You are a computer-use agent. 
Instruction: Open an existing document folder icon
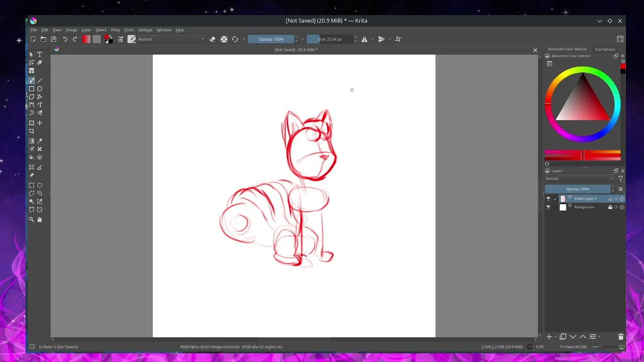pos(43,39)
